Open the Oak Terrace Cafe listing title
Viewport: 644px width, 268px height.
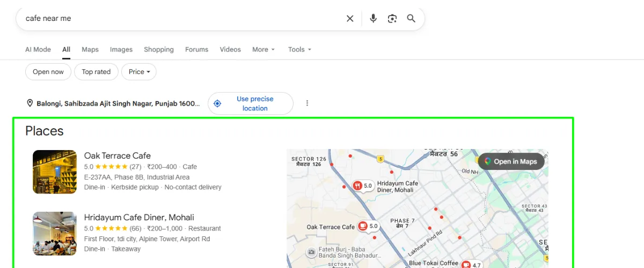pos(118,155)
